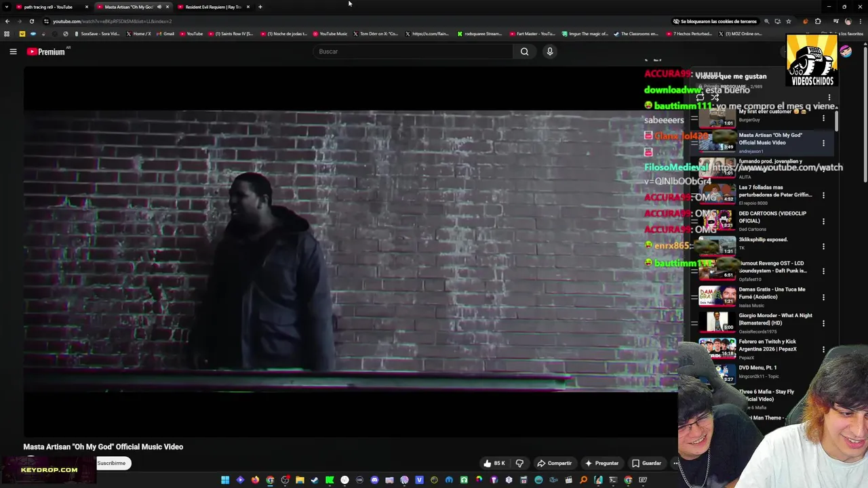Viewport: 868px width, 488px height.
Task: Subscribe using the Suscribirme button
Action: [x=111, y=464]
